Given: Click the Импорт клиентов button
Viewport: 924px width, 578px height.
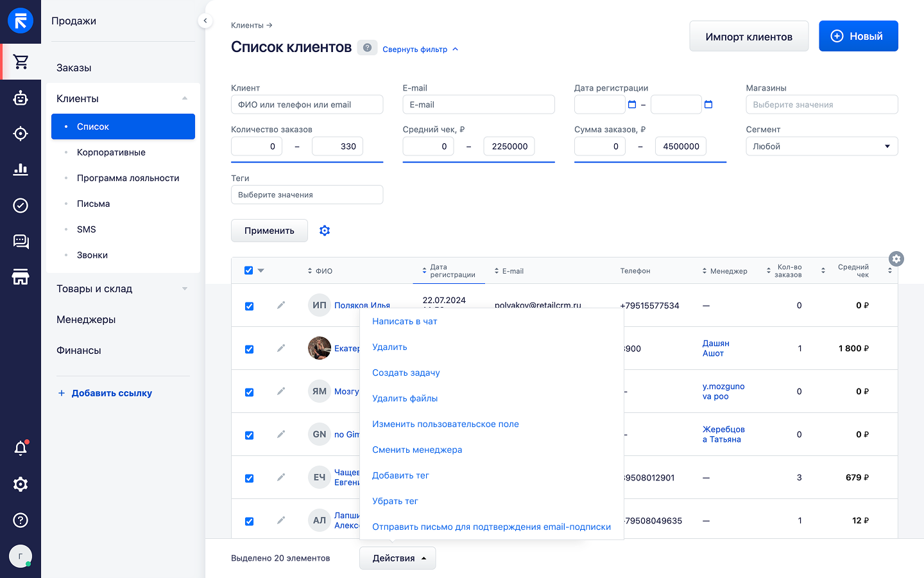Looking at the screenshot, I should click(748, 37).
